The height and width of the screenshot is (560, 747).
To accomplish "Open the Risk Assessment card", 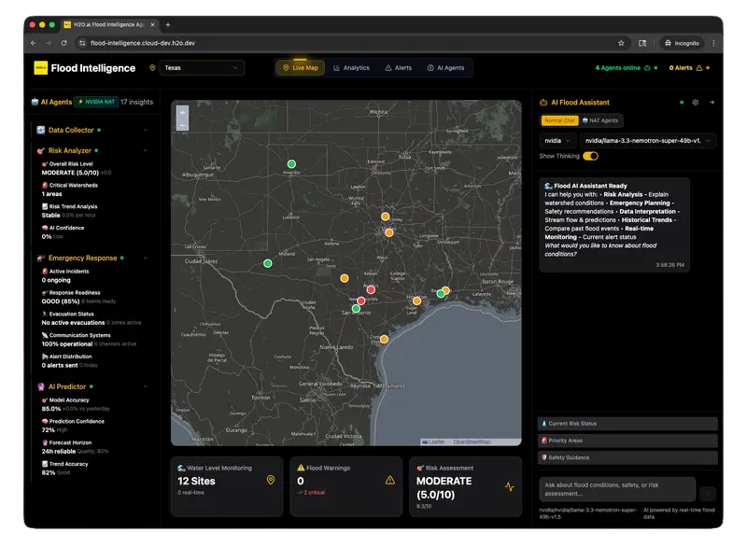I will click(465, 486).
